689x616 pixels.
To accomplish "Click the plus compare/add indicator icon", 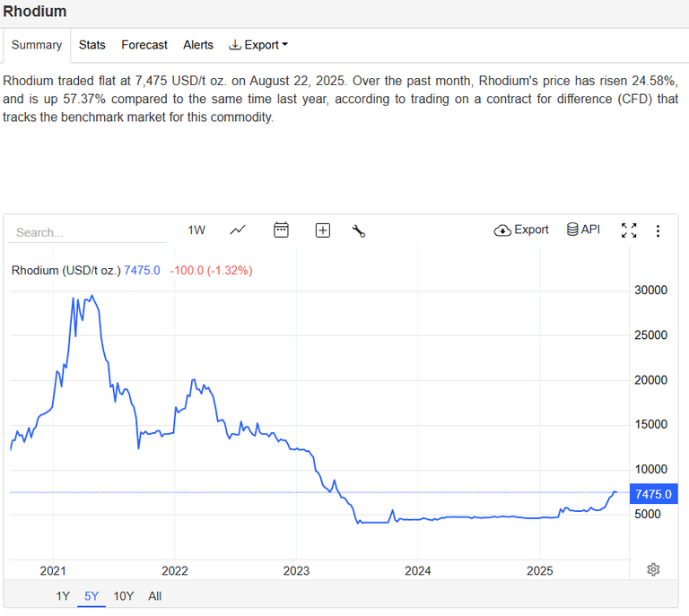I will [323, 230].
